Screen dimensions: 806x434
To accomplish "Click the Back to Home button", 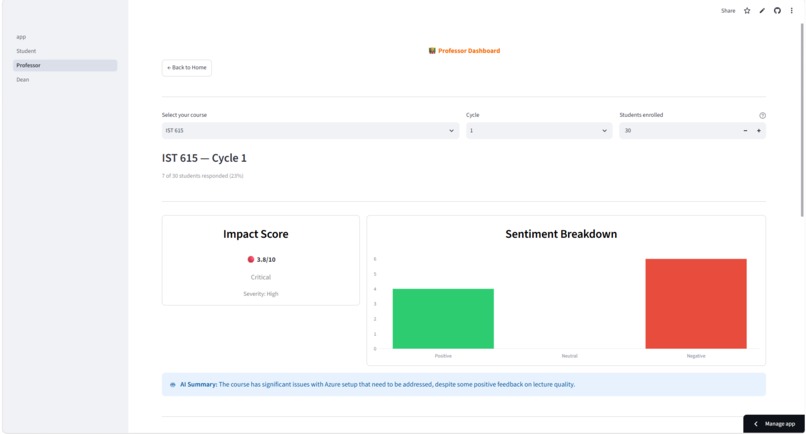I will [x=187, y=68].
